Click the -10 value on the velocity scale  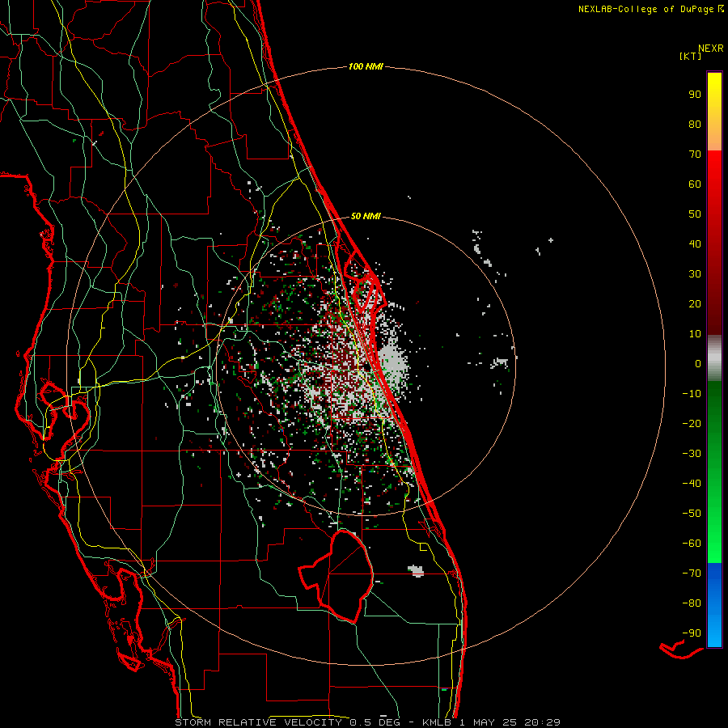(692, 394)
